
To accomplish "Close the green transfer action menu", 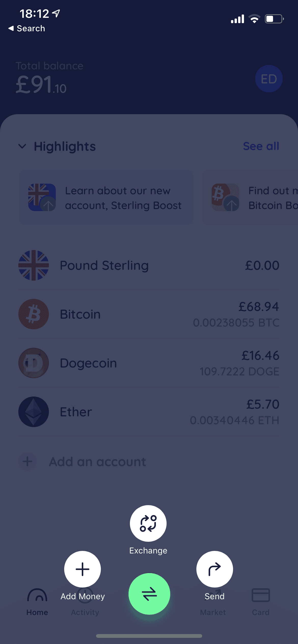I will click(x=149, y=594).
